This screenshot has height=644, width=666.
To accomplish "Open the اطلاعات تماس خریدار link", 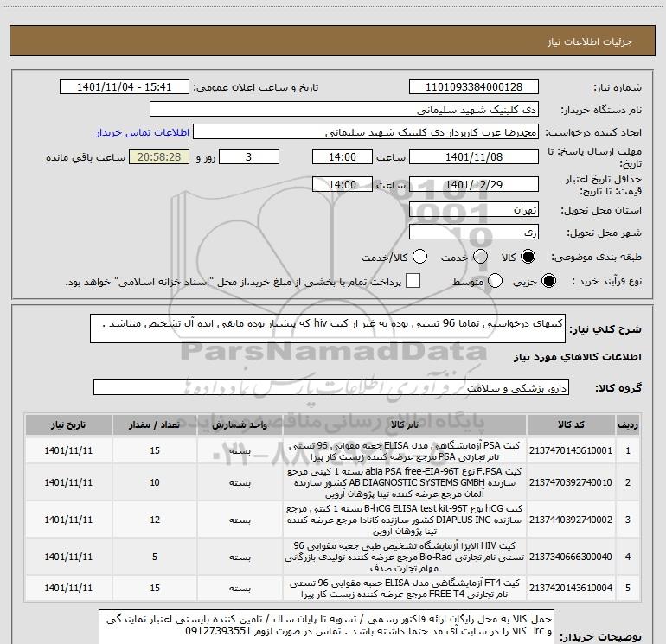I will point(143,132).
